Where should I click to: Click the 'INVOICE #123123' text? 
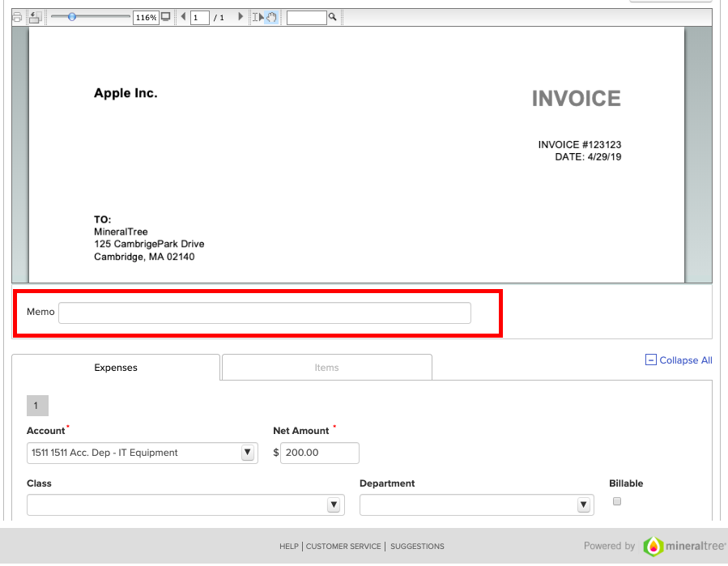coord(580,145)
